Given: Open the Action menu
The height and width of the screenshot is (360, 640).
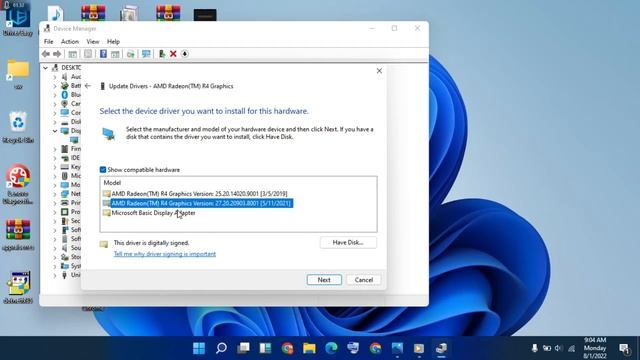Looking at the screenshot, I should coord(70,42).
